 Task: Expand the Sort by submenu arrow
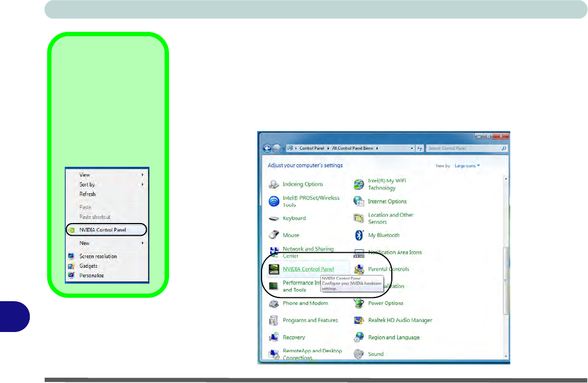pos(142,184)
